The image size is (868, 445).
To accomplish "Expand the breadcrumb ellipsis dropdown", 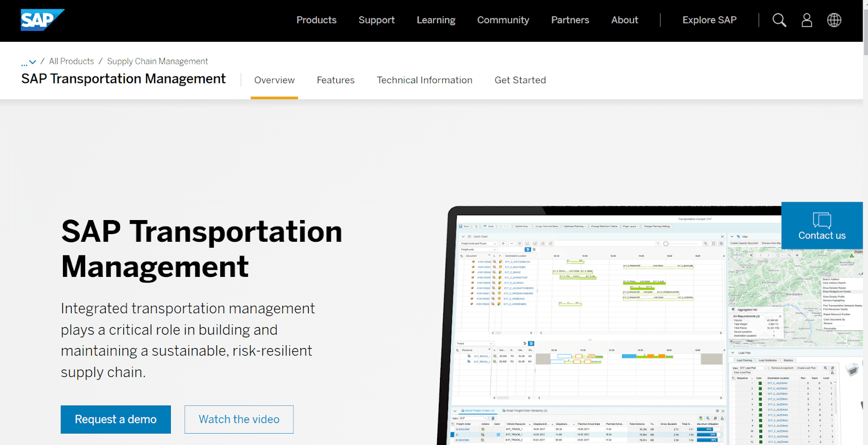I will pyautogui.click(x=29, y=62).
